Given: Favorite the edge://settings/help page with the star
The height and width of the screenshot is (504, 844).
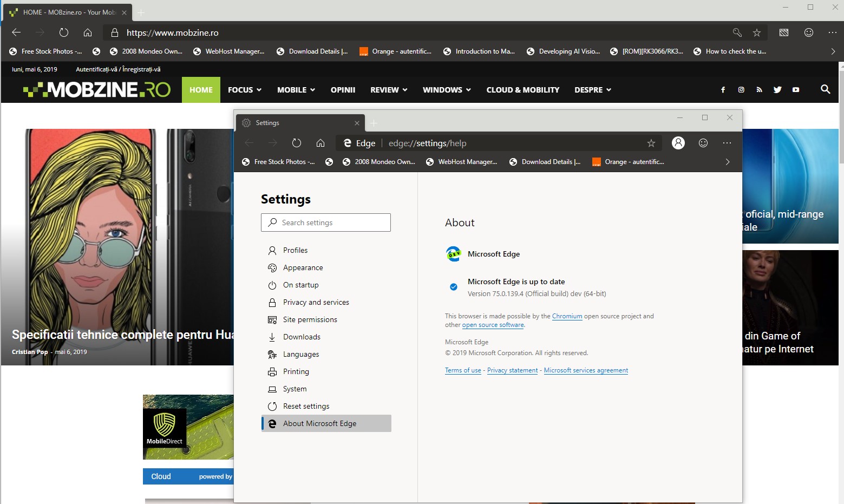Looking at the screenshot, I should [651, 143].
